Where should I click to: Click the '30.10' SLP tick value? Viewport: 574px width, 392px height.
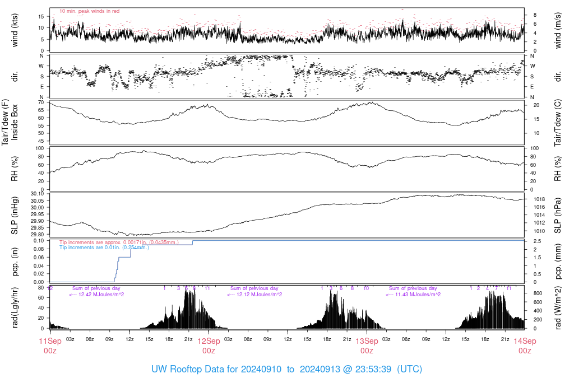37,194
